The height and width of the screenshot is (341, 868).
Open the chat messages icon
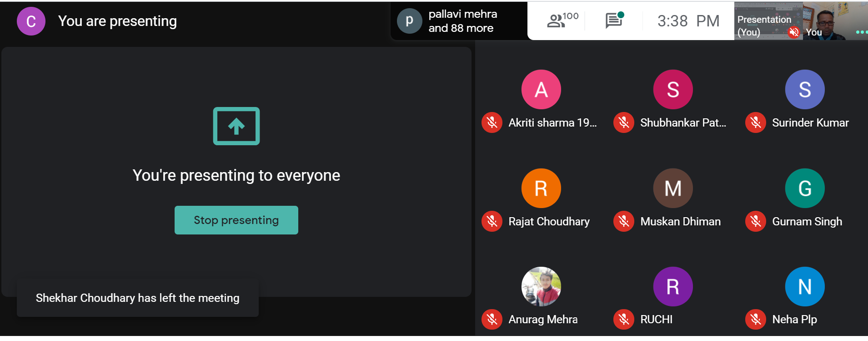click(x=614, y=20)
